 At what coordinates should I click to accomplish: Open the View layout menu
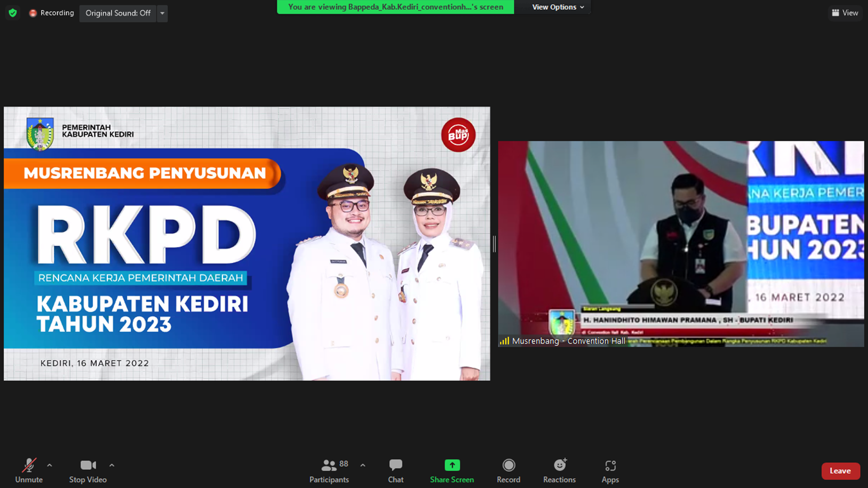[845, 13]
